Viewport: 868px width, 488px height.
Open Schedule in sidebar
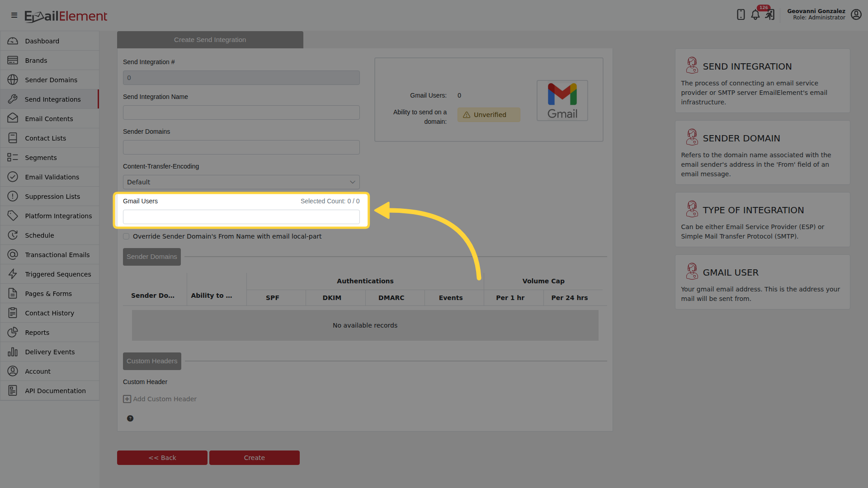(x=50, y=235)
